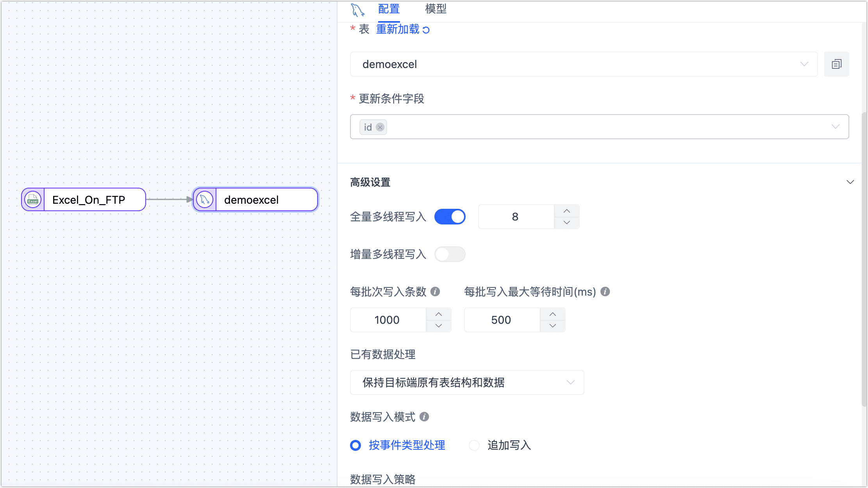Click the info icon beside 每批写入最大等待时间(ms)
Viewport: 868px width, 488px height.
(x=605, y=291)
